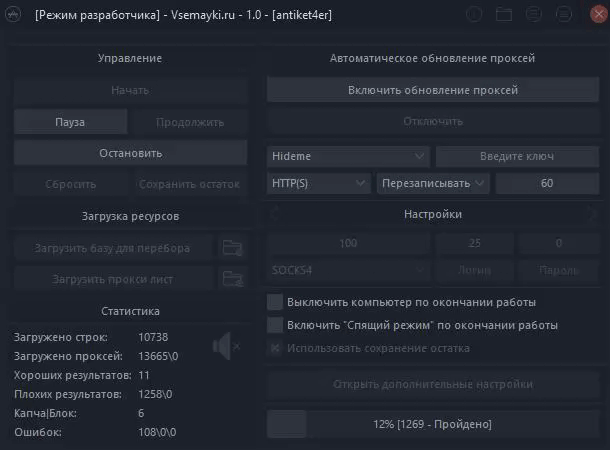This screenshot has height=450, width=610.
Task: Click the Отключить button
Action: [433, 121]
